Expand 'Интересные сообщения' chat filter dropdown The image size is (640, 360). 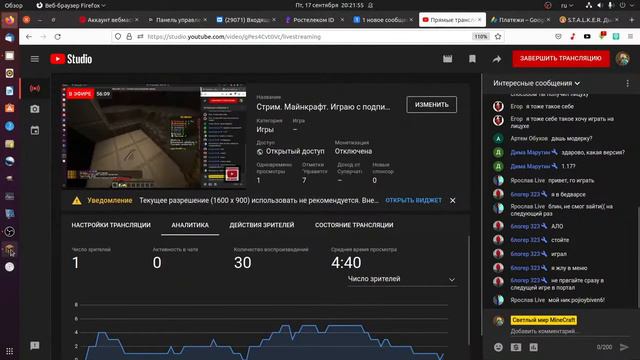pyautogui.click(x=536, y=83)
